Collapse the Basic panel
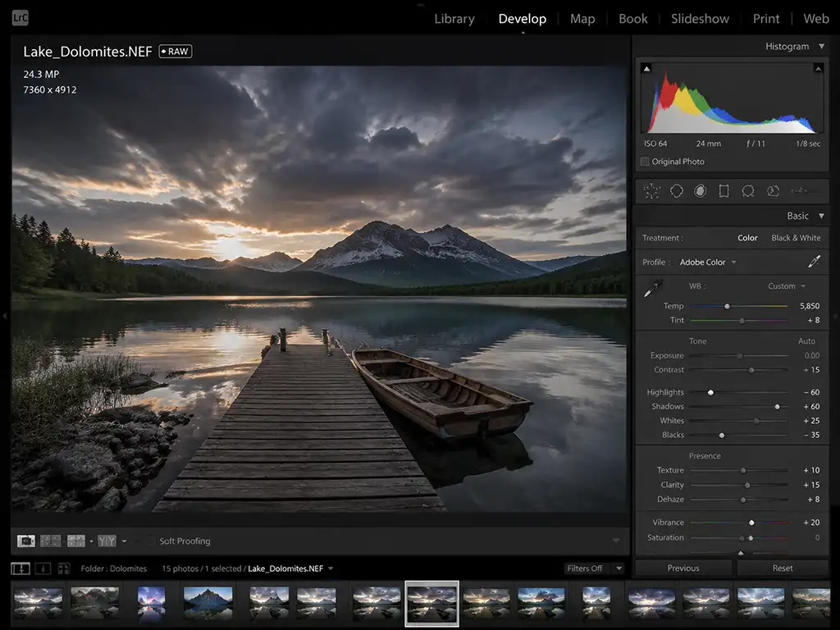Viewport: 840px width, 630px height. (x=821, y=216)
